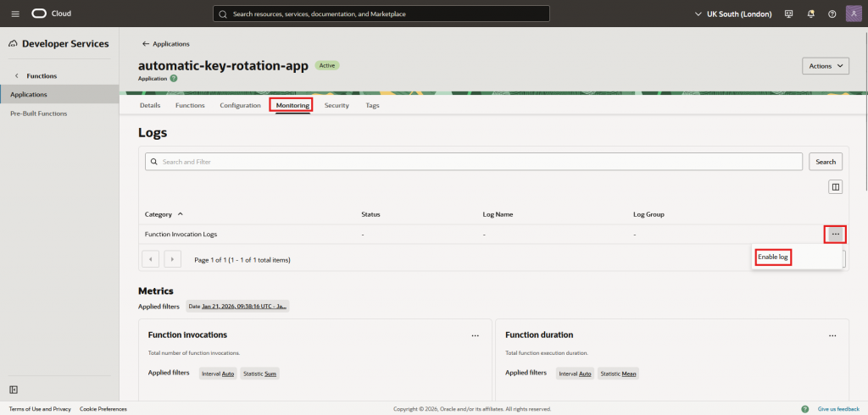Open the user profile avatar

[854, 14]
